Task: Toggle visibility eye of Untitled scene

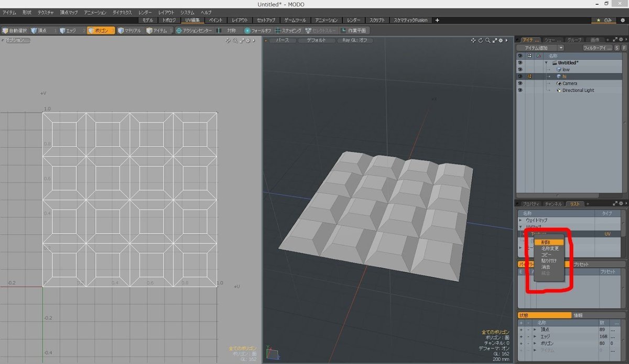Action: pos(520,62)
